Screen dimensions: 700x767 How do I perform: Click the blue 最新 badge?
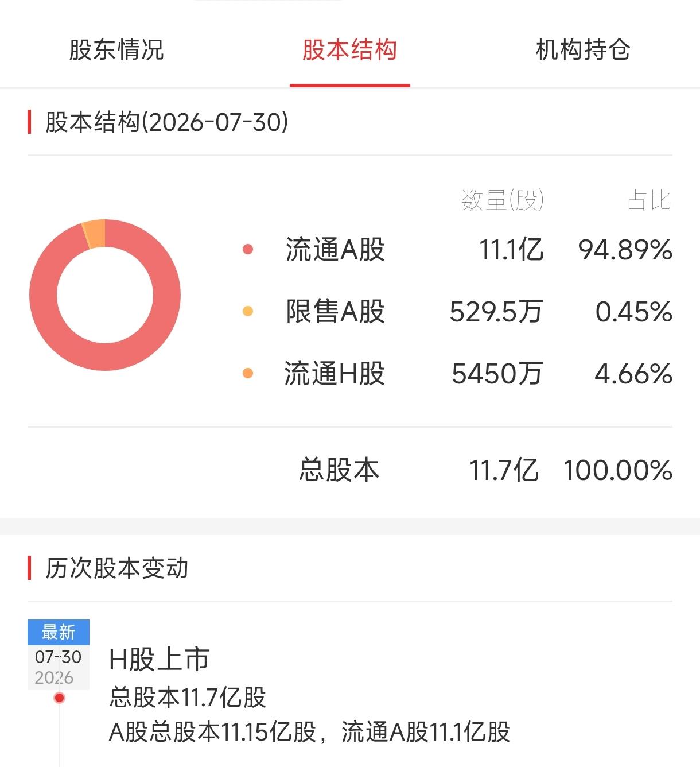click(59, 632)
